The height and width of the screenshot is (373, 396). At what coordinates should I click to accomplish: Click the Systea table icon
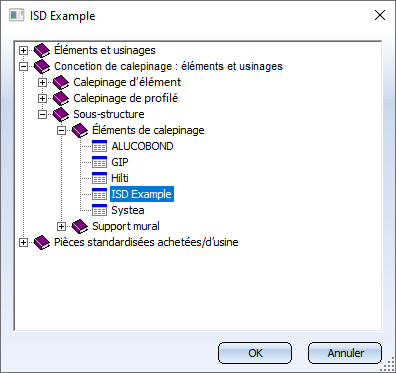[99, 210]
